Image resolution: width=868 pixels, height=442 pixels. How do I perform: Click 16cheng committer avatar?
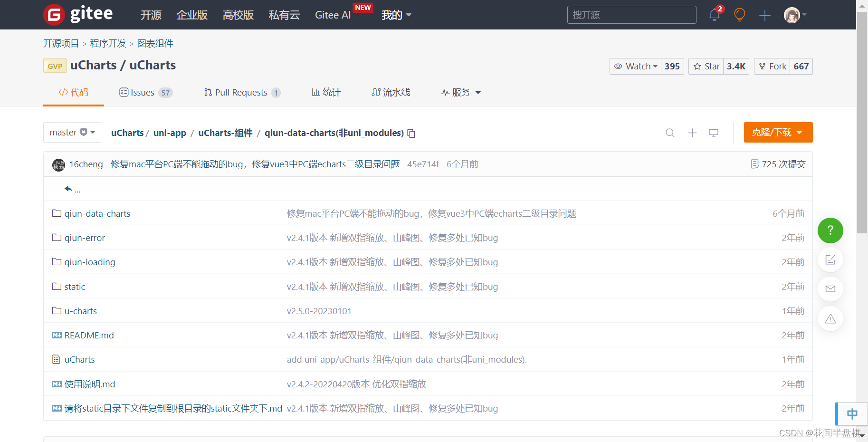pyautogui.click(x=58, y=165)
